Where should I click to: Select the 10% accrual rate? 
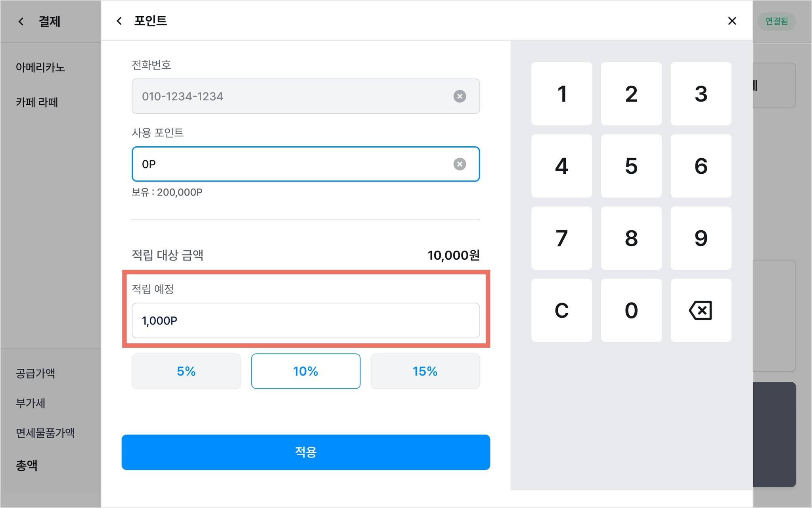[x=306, y=371]
